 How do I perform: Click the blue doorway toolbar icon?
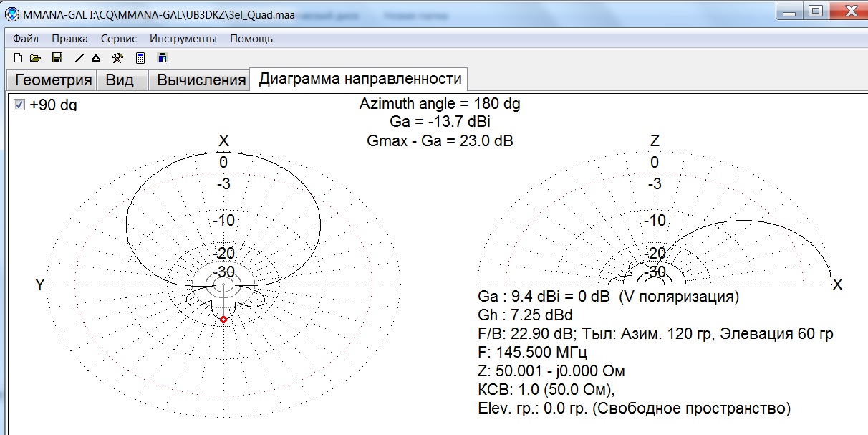tap(163, 57)
